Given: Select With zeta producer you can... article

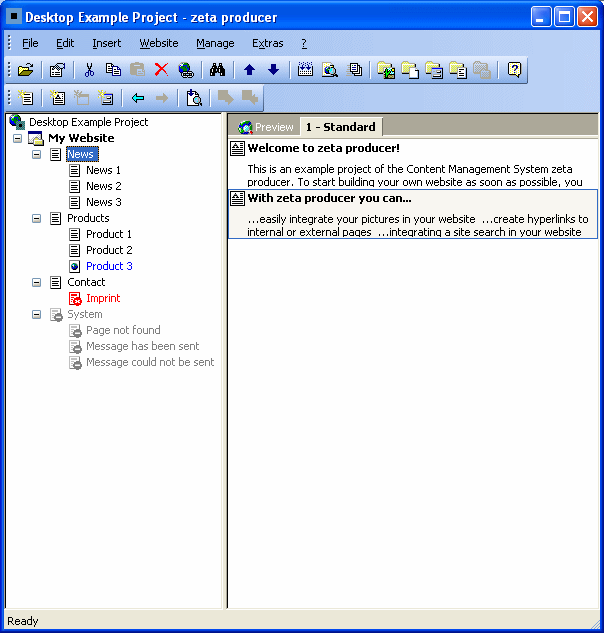Looking at the screenshot, I should (413, 214).
